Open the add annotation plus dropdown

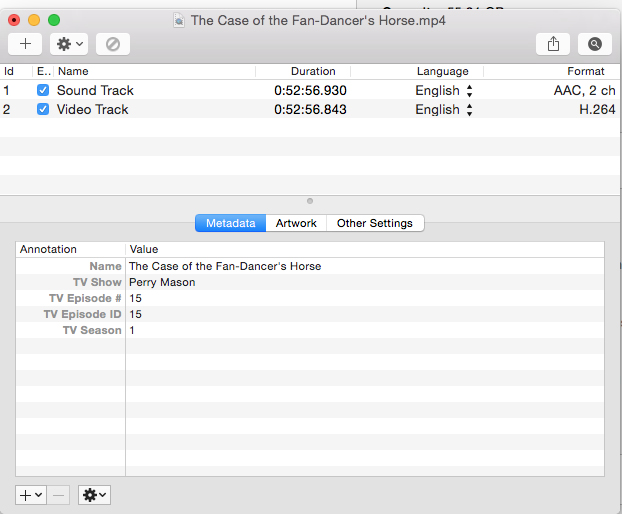point(31,495)
